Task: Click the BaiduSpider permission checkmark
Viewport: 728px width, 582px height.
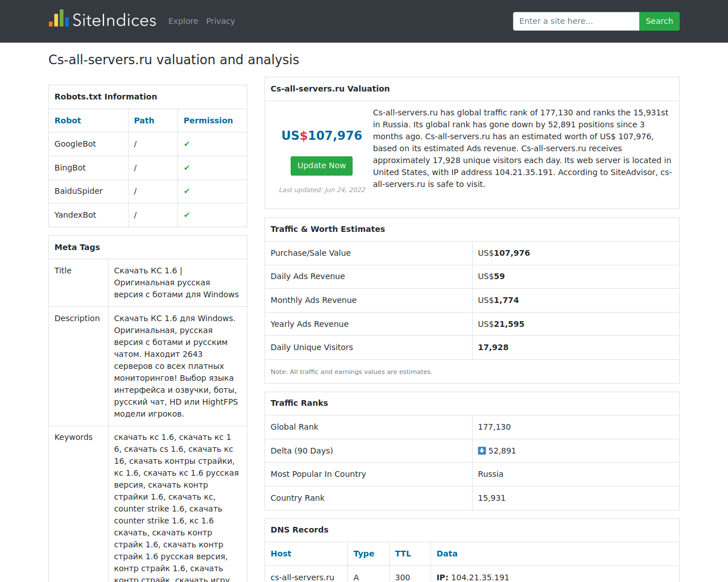Action: [187, 191]
